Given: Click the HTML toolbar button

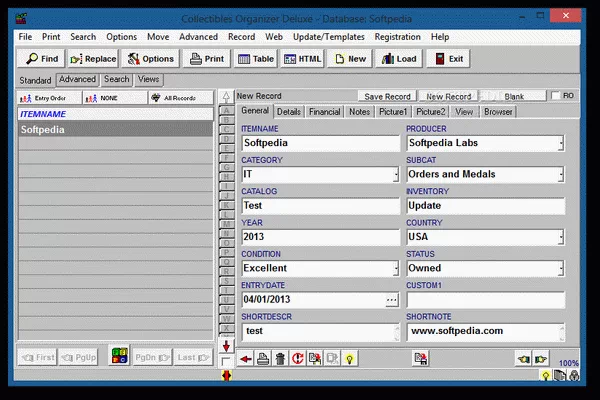Looking at the screenshot, I should pos(303,59).
